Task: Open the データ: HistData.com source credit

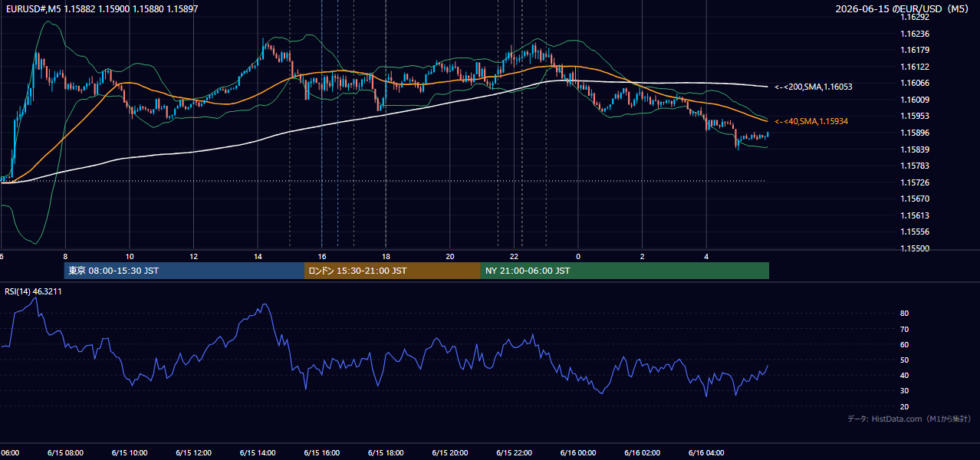Action: point(909,419)
